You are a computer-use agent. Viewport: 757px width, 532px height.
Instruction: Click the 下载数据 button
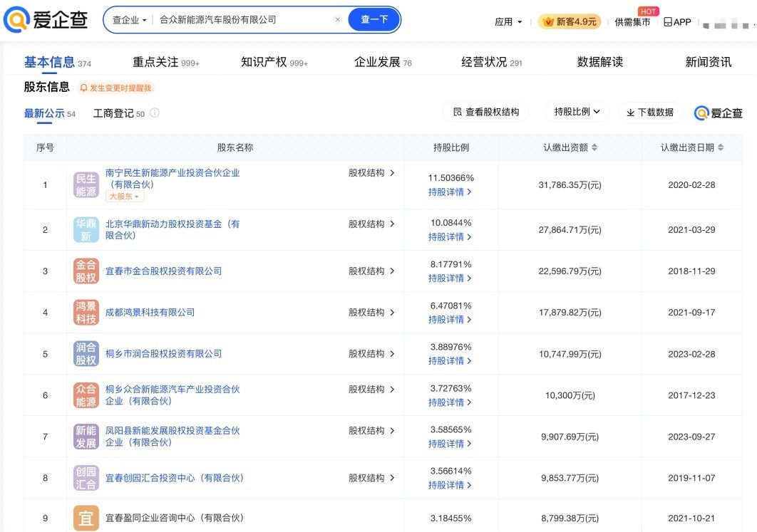tap(649, 113)
